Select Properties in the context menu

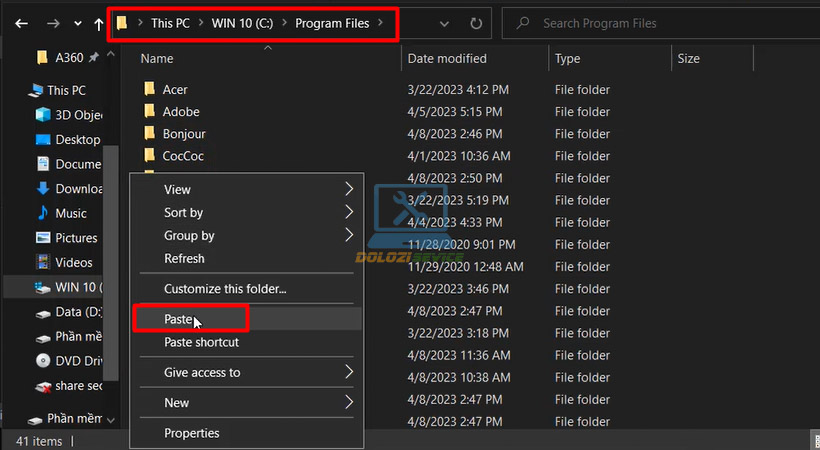192,433
